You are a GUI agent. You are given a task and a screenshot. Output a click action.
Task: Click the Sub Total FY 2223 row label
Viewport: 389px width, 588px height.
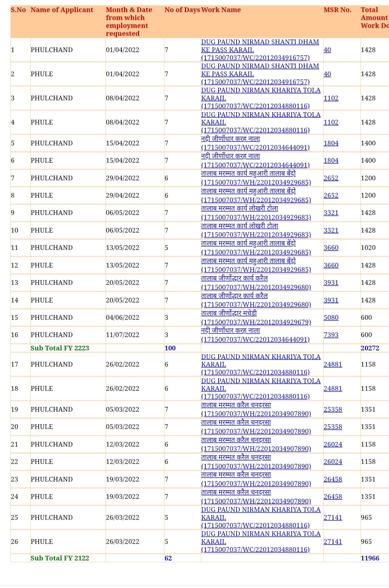(x=60, y=348)
